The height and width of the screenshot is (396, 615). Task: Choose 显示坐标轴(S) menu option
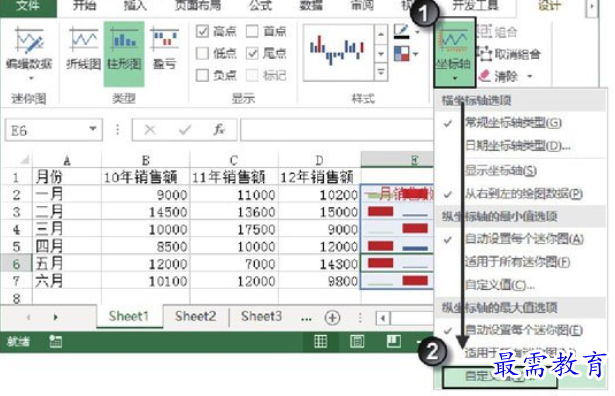click(x=520, y=171)
